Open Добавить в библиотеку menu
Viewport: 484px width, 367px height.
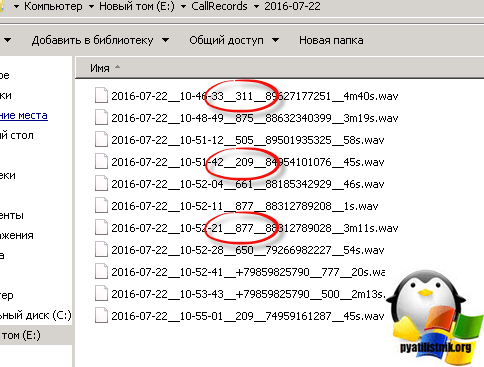coord(92,40)
